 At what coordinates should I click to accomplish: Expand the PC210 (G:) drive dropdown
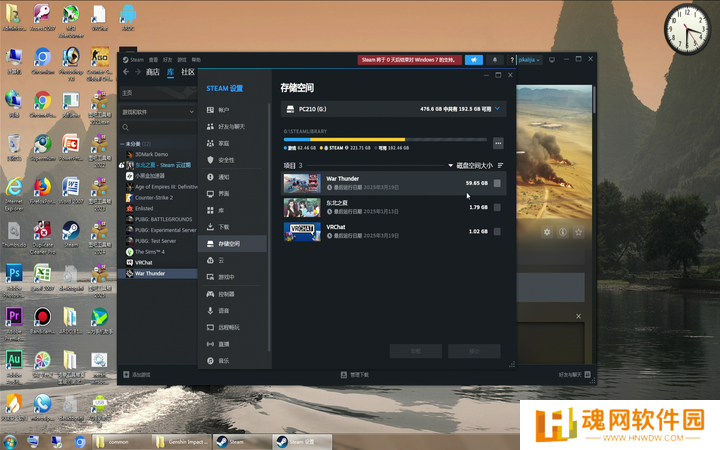pyautogui.click(x=497, y=109)
